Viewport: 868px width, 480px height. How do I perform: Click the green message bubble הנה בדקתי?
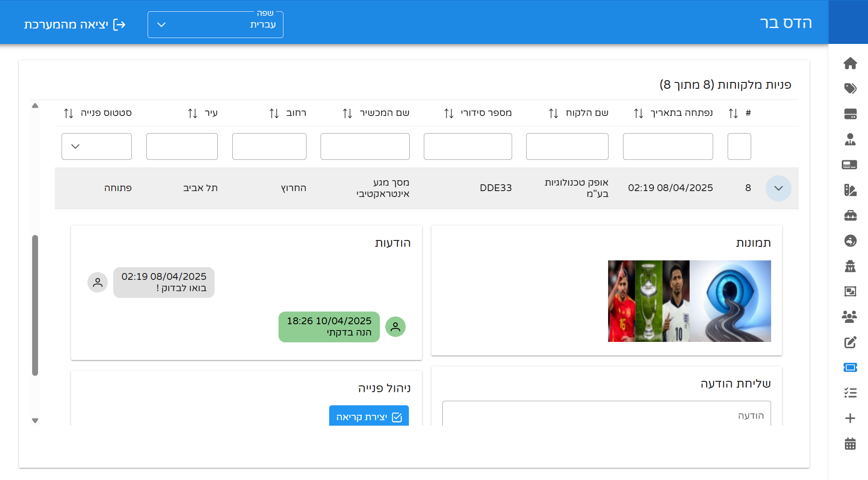329,327
